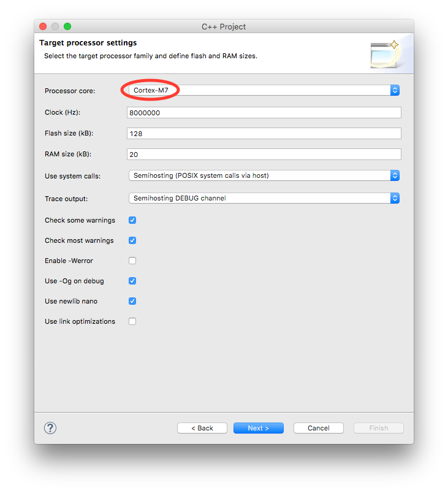Disable Use -Og on debug

coord(132,281)
